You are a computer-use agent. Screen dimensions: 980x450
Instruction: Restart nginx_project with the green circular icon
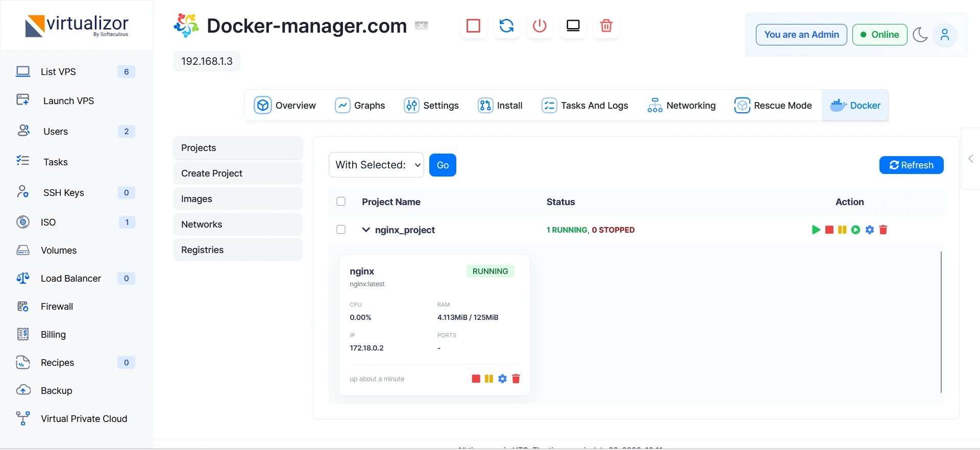[856, 230]
